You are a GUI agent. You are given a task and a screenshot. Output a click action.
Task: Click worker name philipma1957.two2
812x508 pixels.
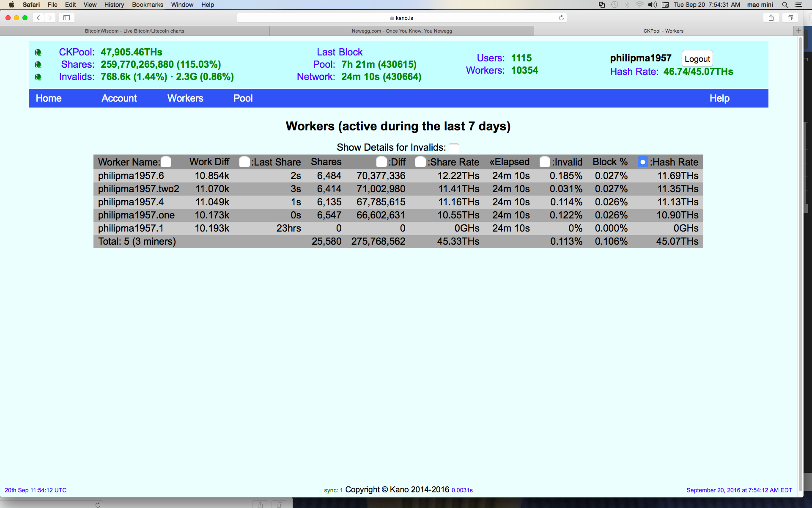(139, 189)
